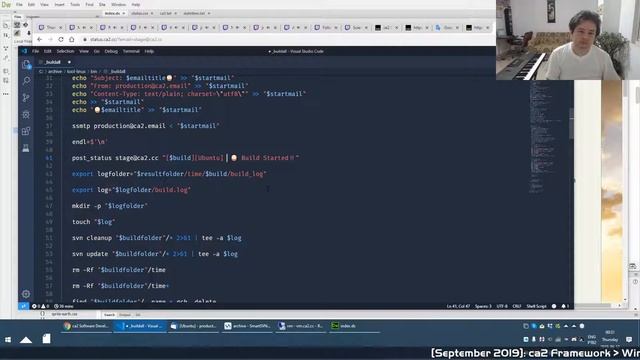Switch to archive SmartSVN taskbar item

click(248, 326)
